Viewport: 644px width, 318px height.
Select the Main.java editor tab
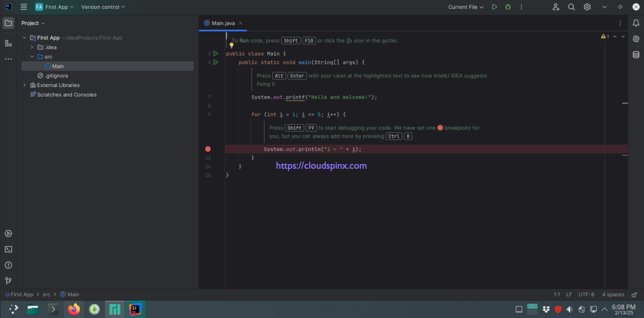(x=223, y=23)
